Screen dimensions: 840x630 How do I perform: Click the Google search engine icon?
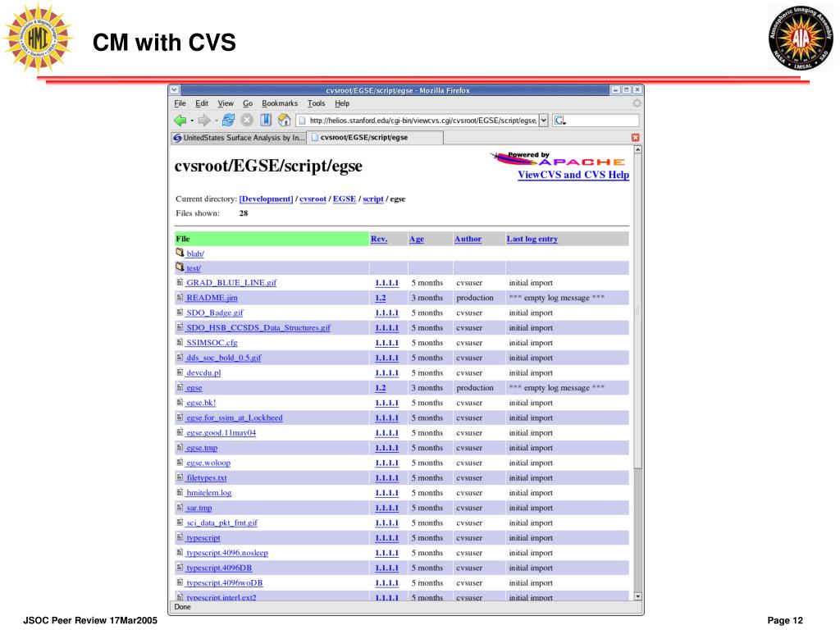[559, 121]
